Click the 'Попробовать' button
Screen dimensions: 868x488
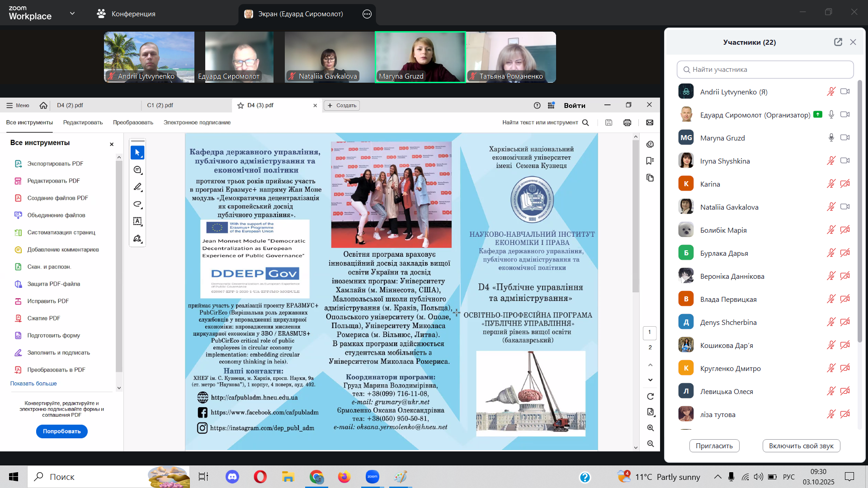[61, 432]
